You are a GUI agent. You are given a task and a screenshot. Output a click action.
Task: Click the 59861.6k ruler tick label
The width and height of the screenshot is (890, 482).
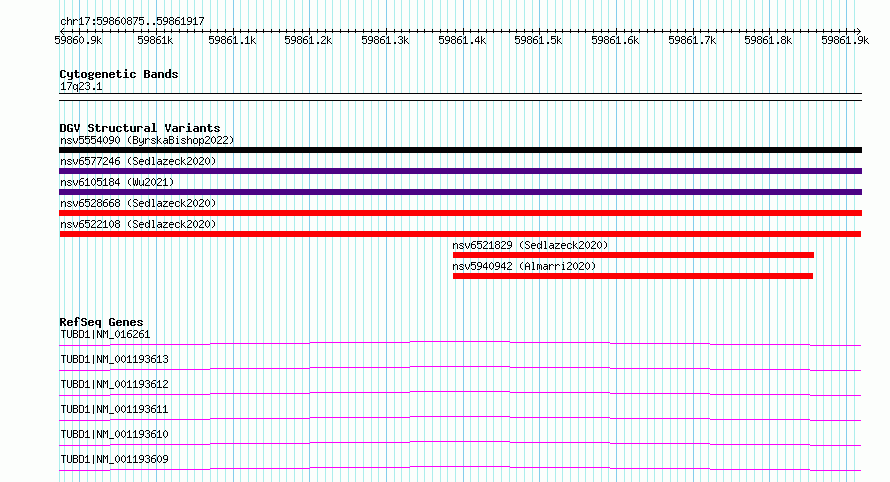point(615,40)
